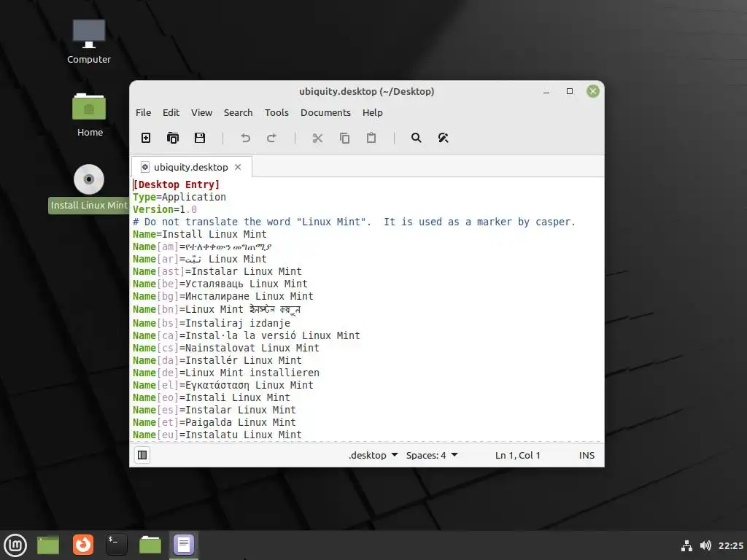Open the Tools menu
The height and width of the screenshot is (560, 747).
point(276,113)
